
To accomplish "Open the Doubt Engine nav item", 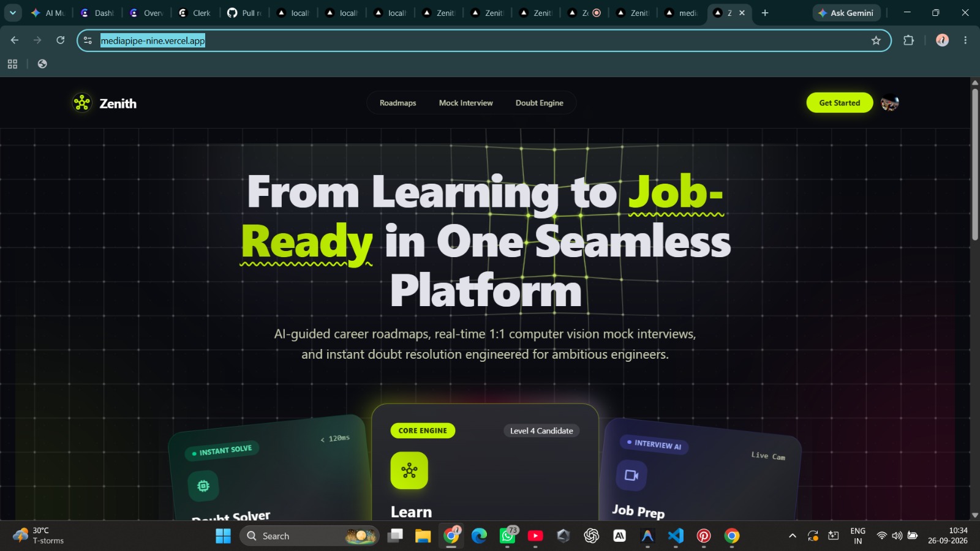I will point(539,103).
